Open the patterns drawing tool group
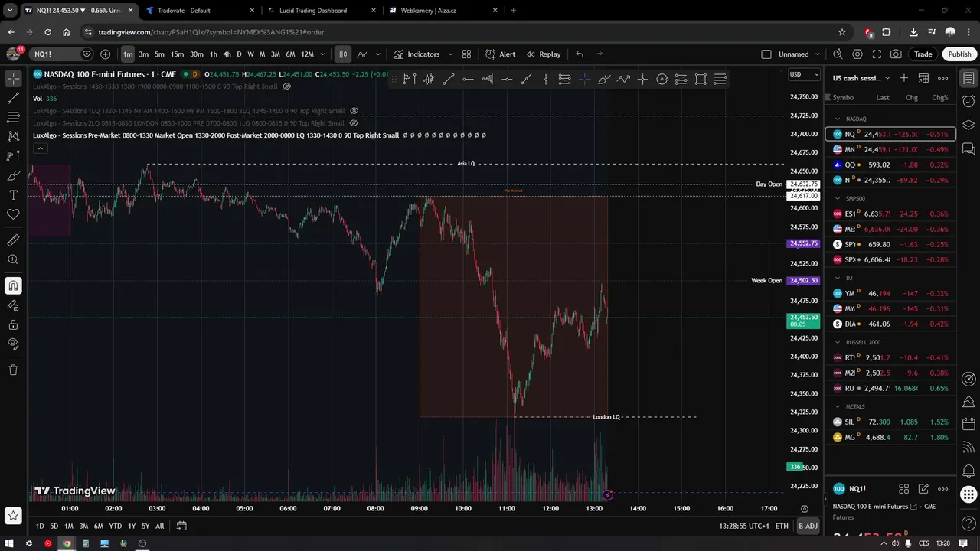The height and width of the screenshot is (551, 980). [x=13, y=136]
